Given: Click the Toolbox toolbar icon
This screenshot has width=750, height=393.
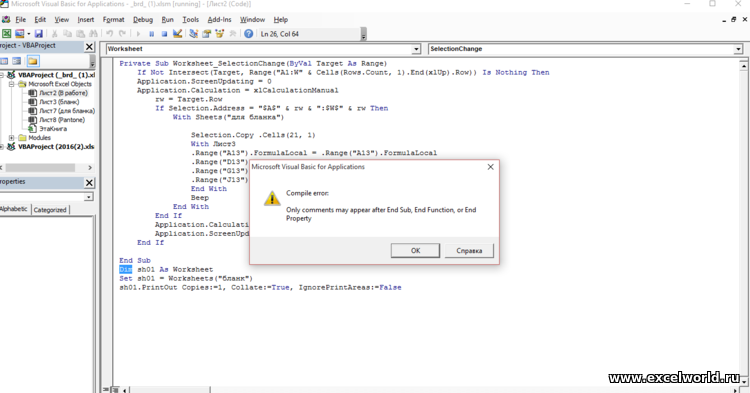Looking at the screenshot, I should 232,34.
